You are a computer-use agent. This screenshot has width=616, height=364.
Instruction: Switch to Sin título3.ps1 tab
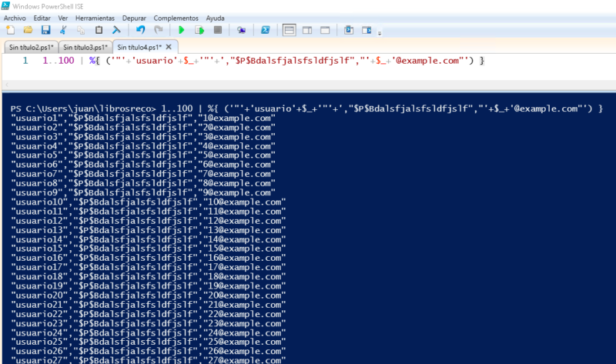point(85,47)
